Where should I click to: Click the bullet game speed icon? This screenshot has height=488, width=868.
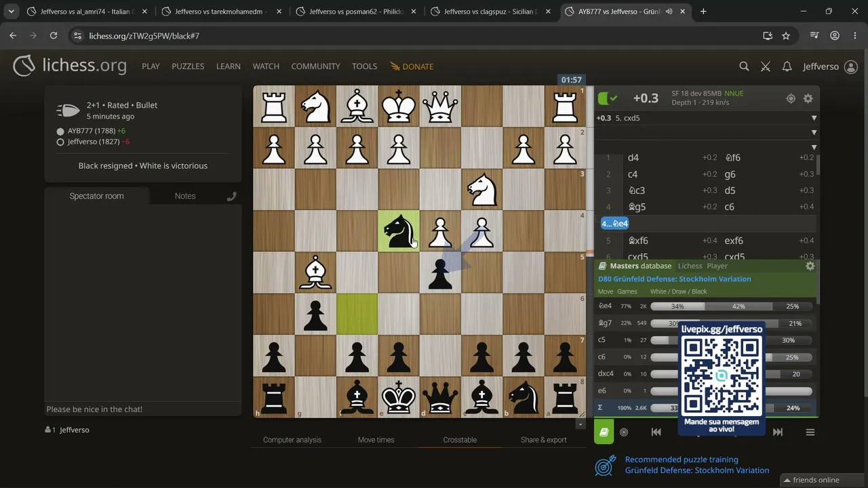(68, 110)
